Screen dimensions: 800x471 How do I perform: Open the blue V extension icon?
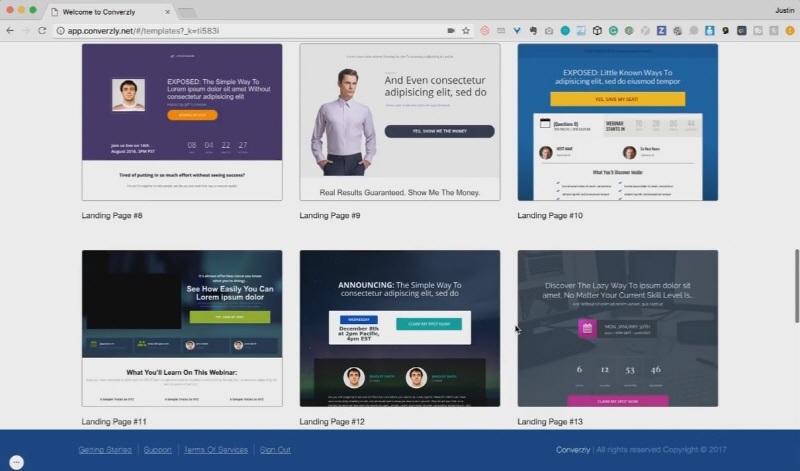(x=517, y=31)
